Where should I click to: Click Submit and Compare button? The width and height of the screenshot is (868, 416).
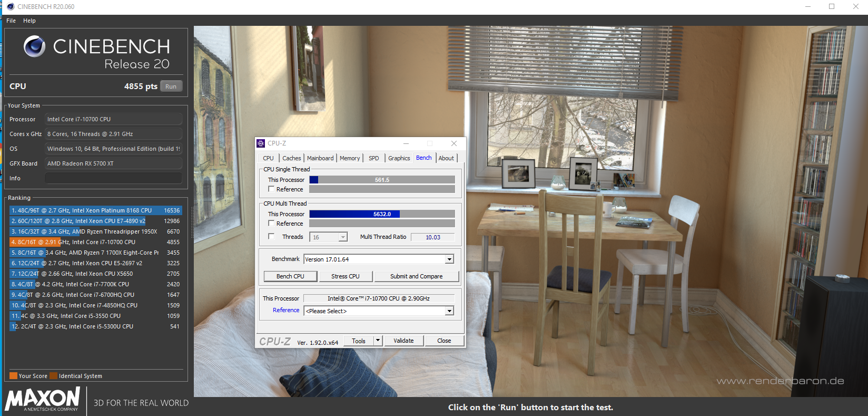(416, 276)
